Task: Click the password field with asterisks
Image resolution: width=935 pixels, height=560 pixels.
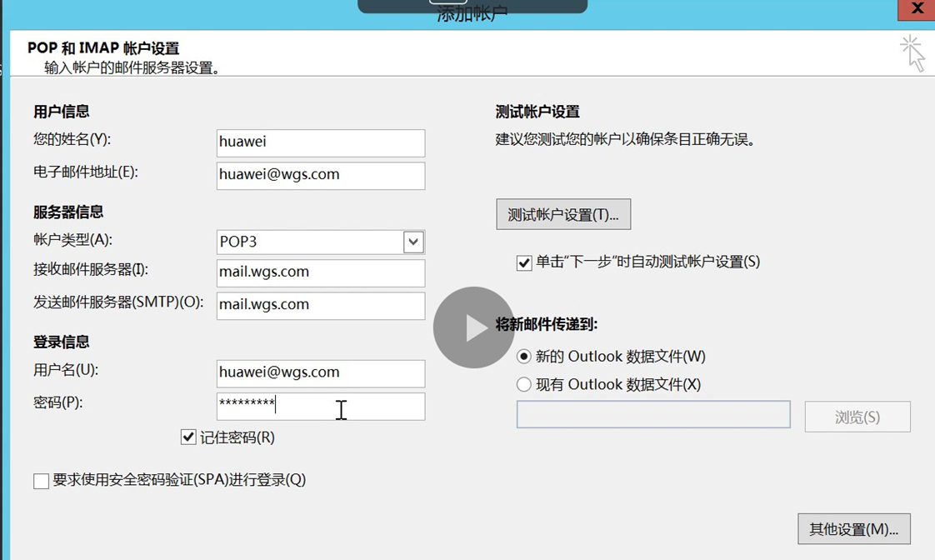Action: (321, 406)
